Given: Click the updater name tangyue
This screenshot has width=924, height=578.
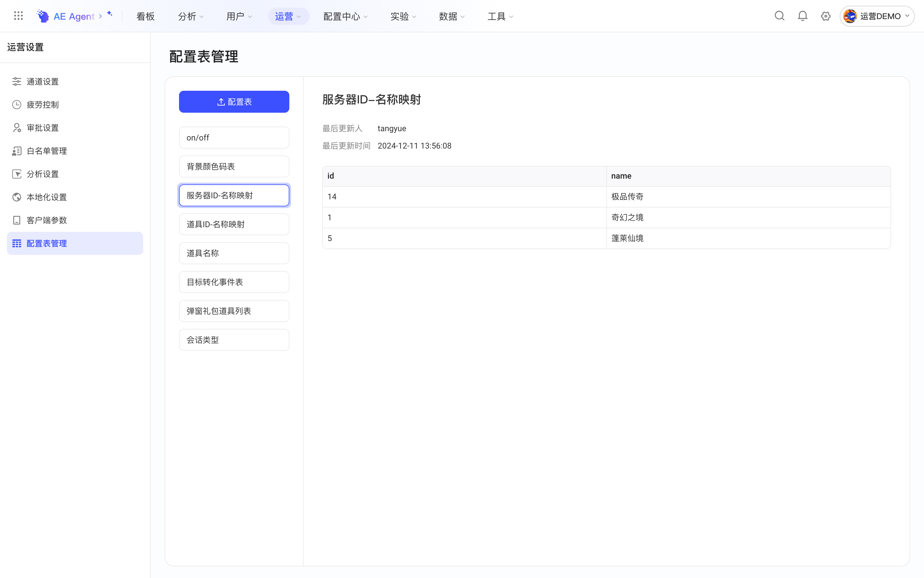Looking at the screenshot, I should [392, 128].
